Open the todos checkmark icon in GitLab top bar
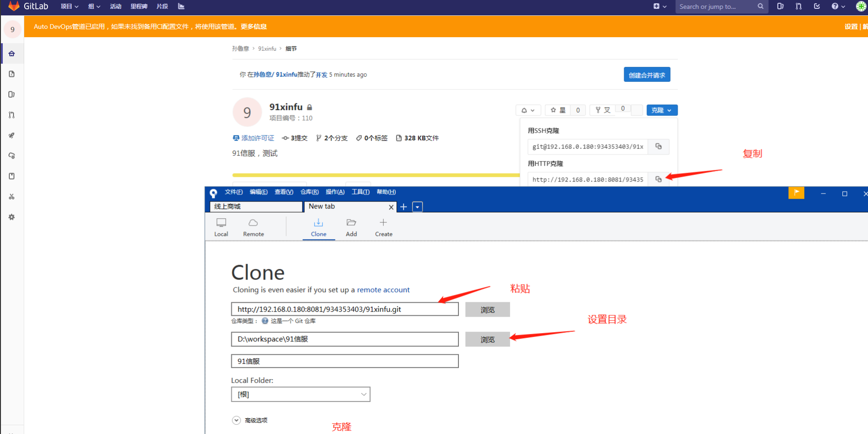This screenshot has width=868, height=434. tap(817, 7)
